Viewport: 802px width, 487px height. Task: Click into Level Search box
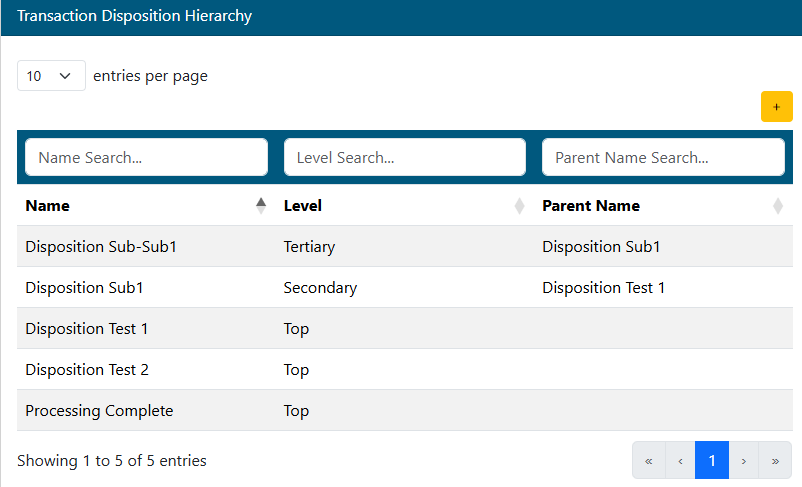click(404, 157)
